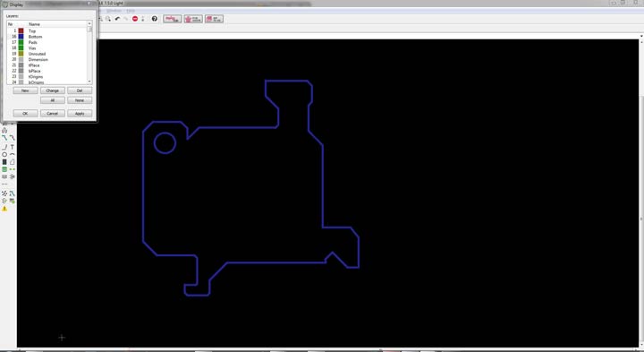Select layer 17 Pads row
This screenshot has height=352, width=644.
[47, 42]
